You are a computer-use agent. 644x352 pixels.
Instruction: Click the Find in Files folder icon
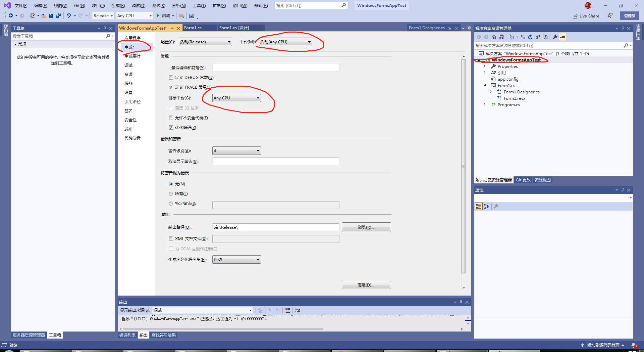pos(181,16)
